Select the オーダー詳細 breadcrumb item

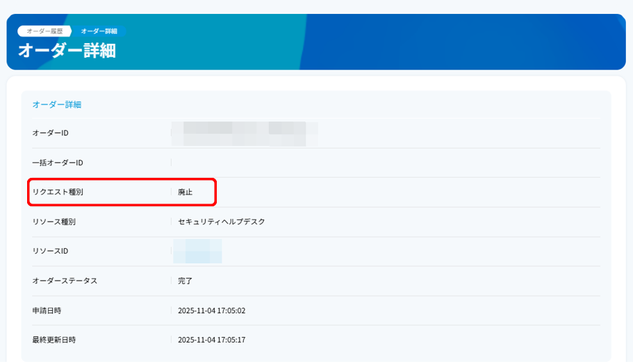99,31
